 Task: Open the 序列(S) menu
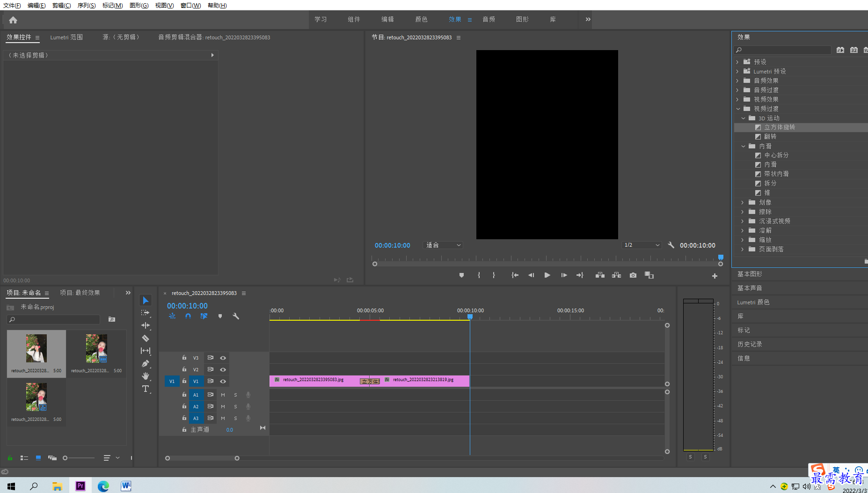tap(86, 5)
